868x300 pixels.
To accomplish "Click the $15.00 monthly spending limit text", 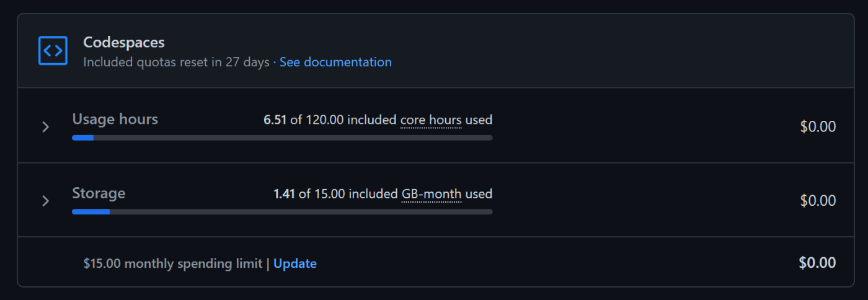I will coord(173,263).
